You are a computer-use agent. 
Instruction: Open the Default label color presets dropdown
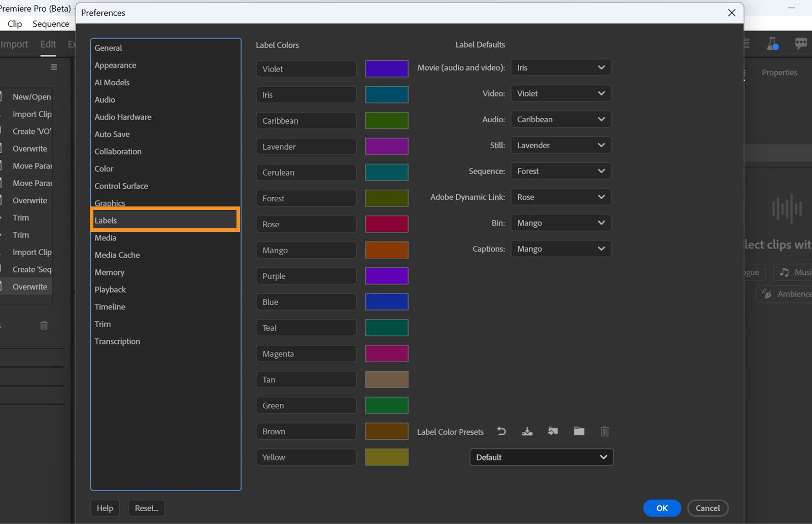click(540, 457)
